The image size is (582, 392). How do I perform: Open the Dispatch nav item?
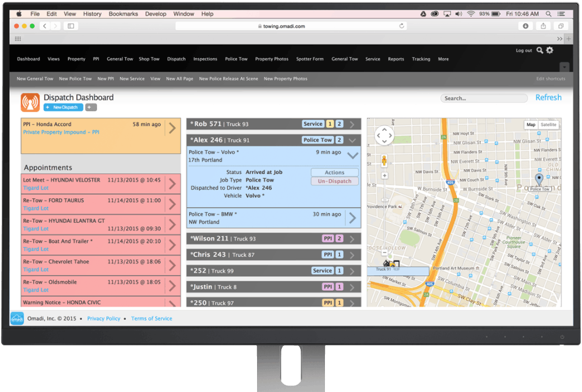tap(176, 59)
